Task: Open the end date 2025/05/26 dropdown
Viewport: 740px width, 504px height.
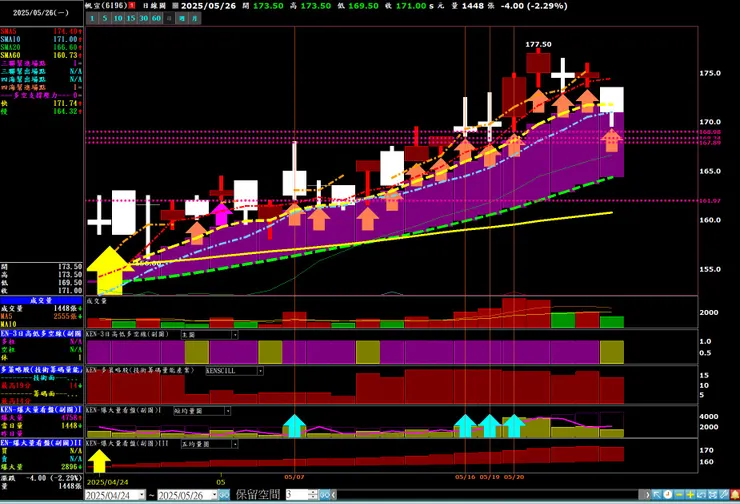Action: pos(214,495)
